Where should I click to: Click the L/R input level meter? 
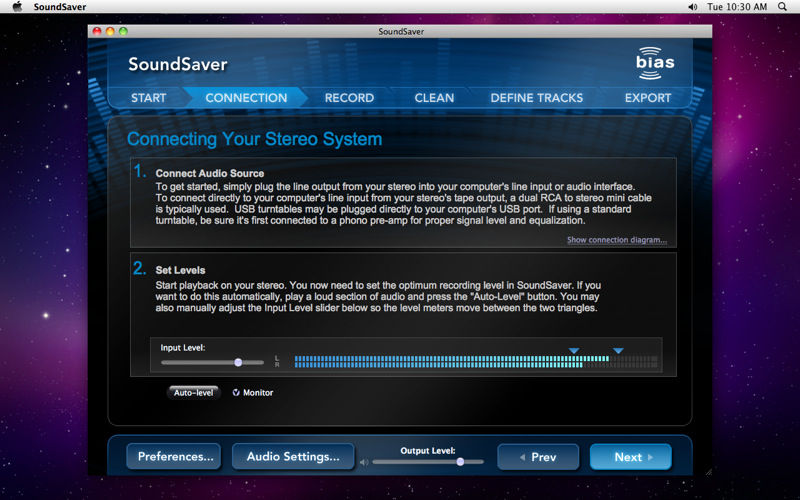pyautogui.click(x=476, y=362)
